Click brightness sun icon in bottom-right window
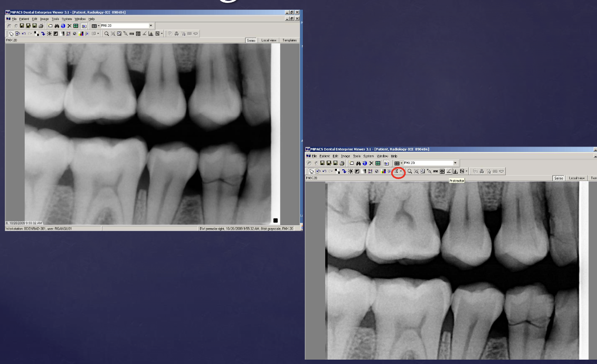 (x=350, y=171)
